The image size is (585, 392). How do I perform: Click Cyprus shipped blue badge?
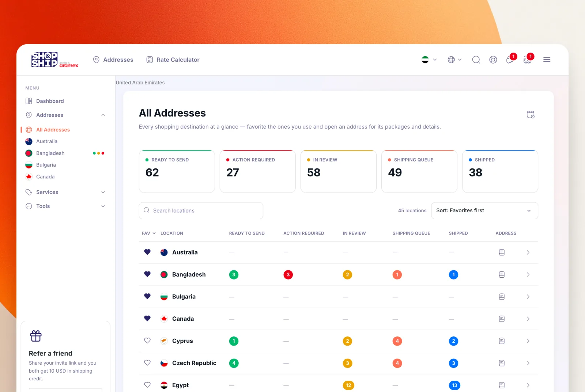point(453,341)
